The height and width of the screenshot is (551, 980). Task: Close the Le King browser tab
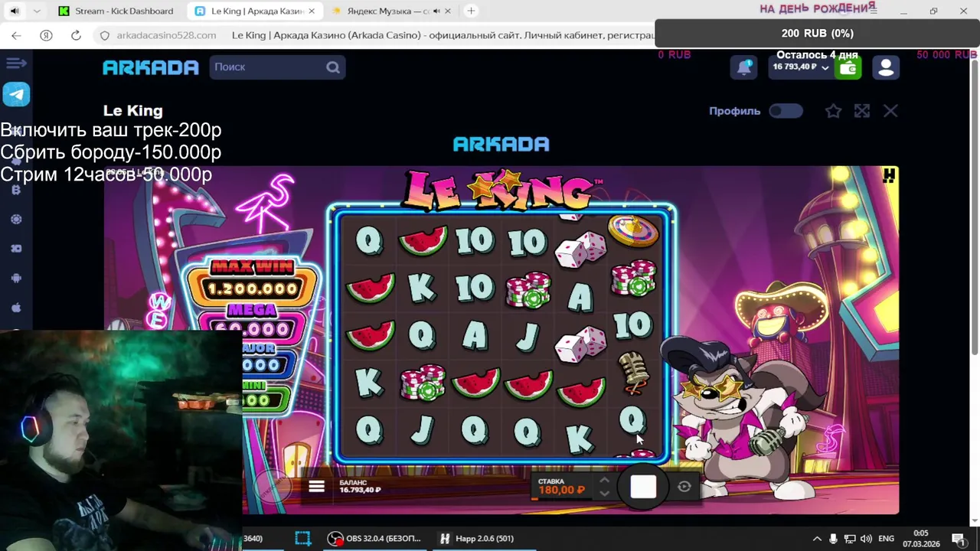312,11
